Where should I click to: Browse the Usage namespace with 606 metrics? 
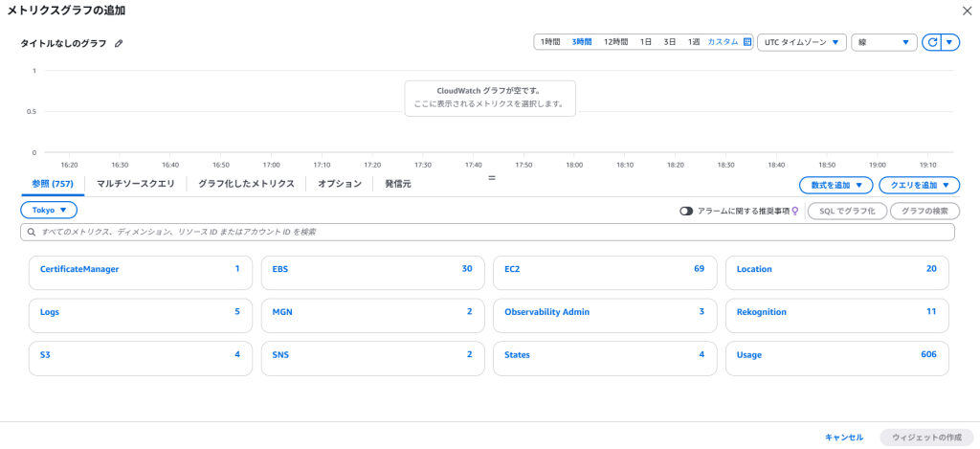[x=836, y=354]
